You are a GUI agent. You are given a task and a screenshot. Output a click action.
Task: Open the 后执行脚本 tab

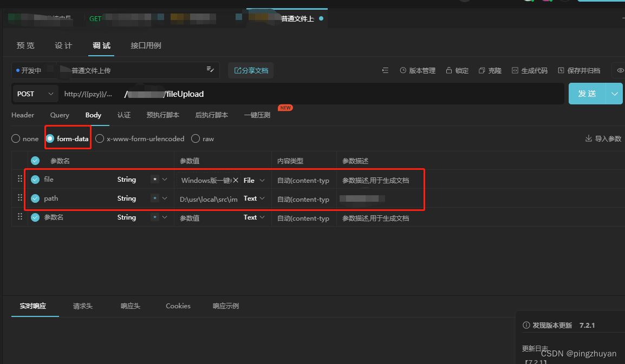click(212, 115)
